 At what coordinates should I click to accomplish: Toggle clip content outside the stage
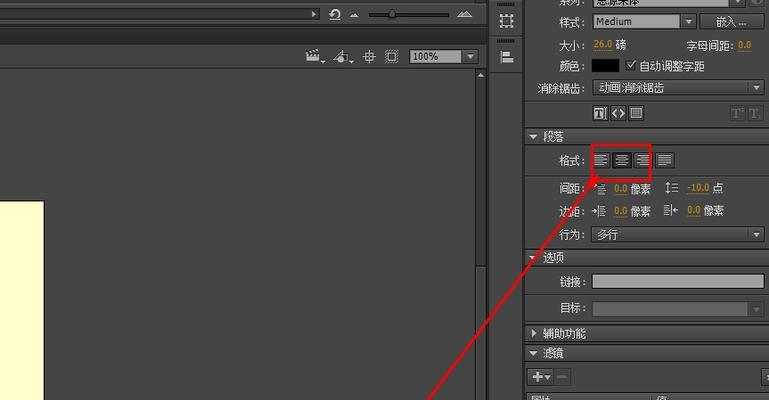pyautogui.click(x=391, y=57)
